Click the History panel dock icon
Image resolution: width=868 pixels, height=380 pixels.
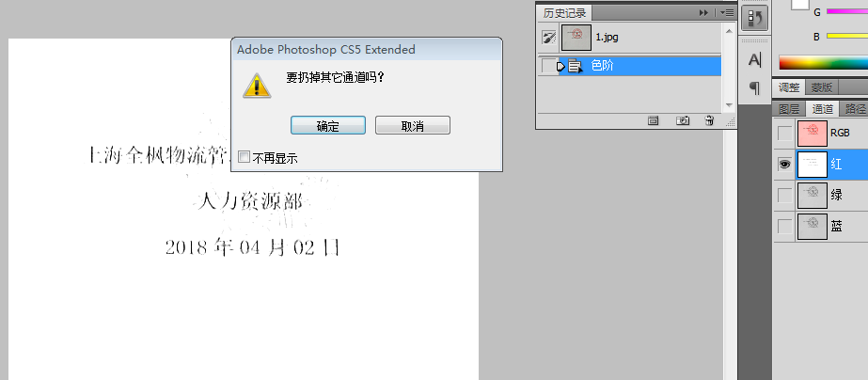[754, 18]
